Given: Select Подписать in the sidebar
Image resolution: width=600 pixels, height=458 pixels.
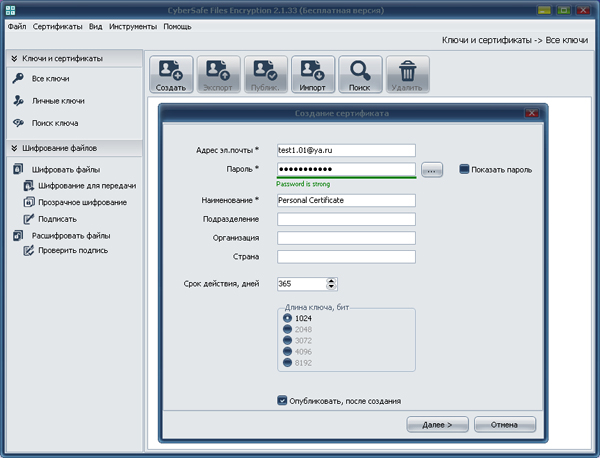Looking at the screenshot, I should (x=57, y=219).
